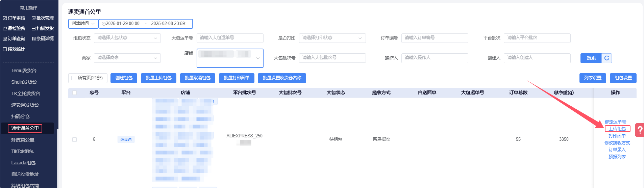Open 条码详情 shortcut in sidebar
The width and height of the screenshot is (644, 188).
(x=43, y=38)
